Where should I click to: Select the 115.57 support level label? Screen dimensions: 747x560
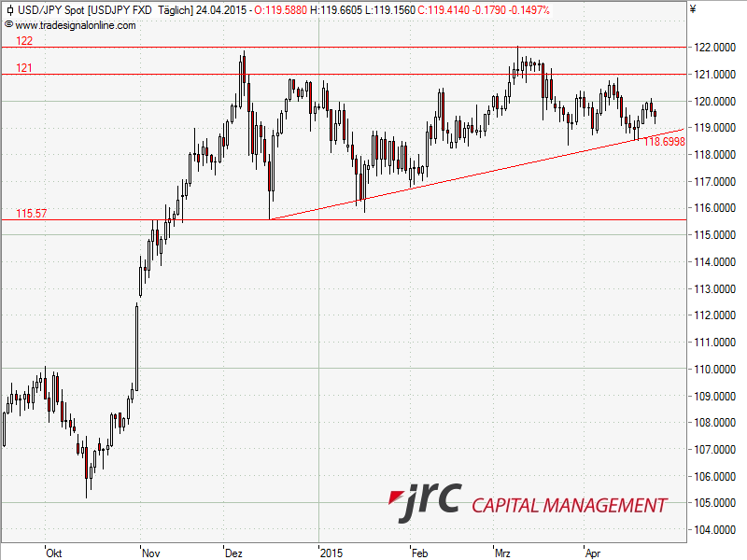[x=31, y=214]
